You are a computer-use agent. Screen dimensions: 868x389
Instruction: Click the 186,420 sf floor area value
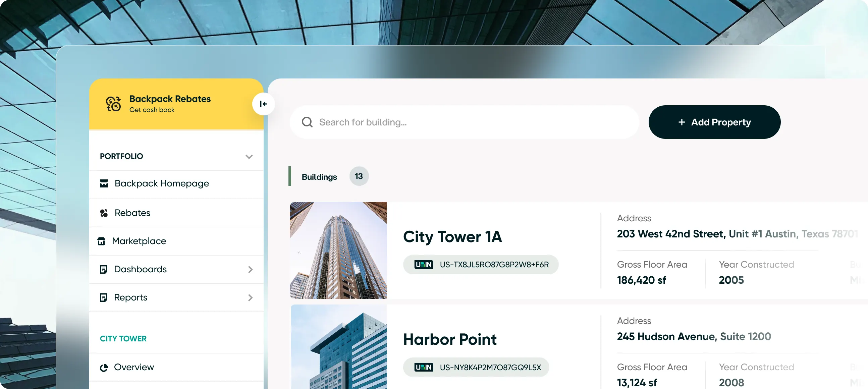[641, 280]
